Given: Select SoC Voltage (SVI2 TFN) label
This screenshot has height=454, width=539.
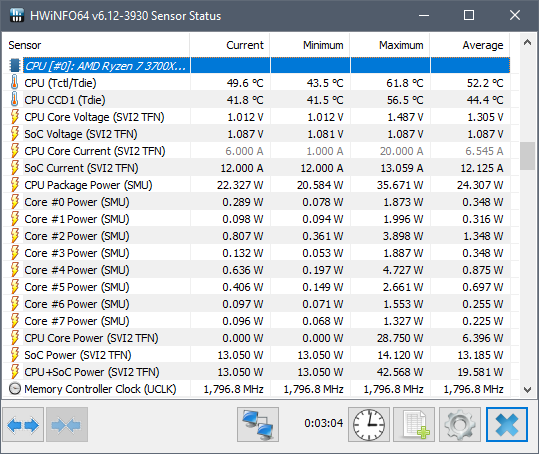Looking at the screenshot, I should [x=81, y=134].
